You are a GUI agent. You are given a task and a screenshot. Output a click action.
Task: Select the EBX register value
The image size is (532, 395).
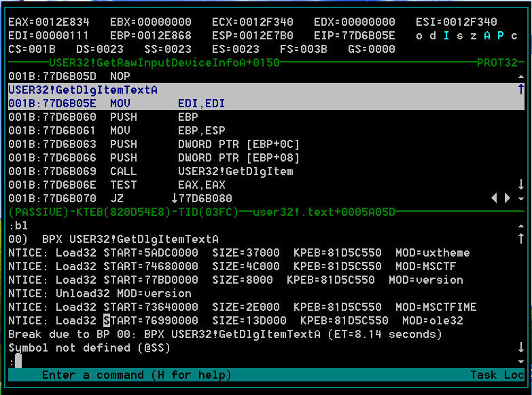tap(164, 22)
